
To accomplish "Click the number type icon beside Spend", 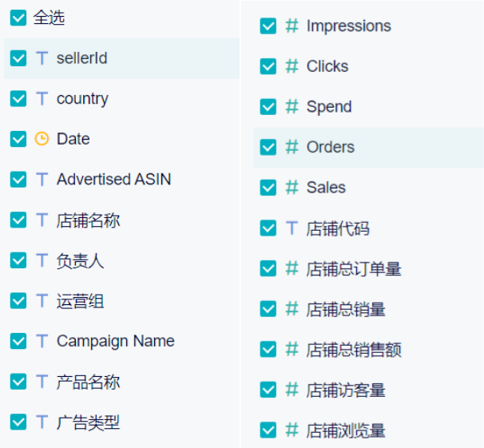I will [292, 107].
